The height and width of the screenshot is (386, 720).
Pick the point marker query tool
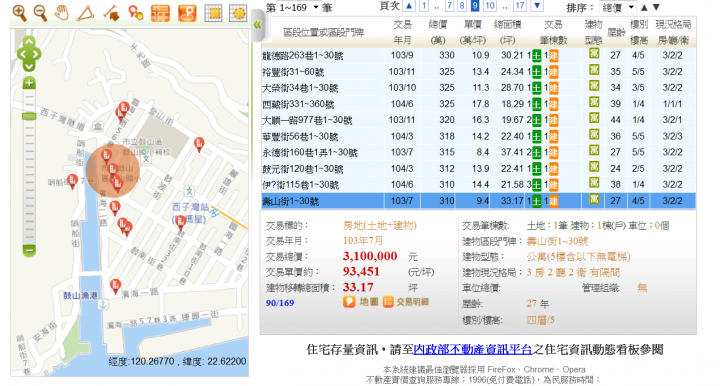135,13
